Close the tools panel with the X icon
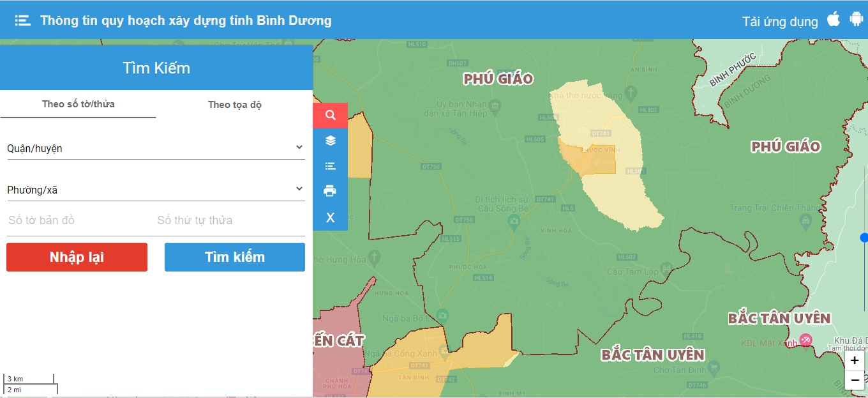The width and height of the screenshot is (868, 398). tap(330, 217)
